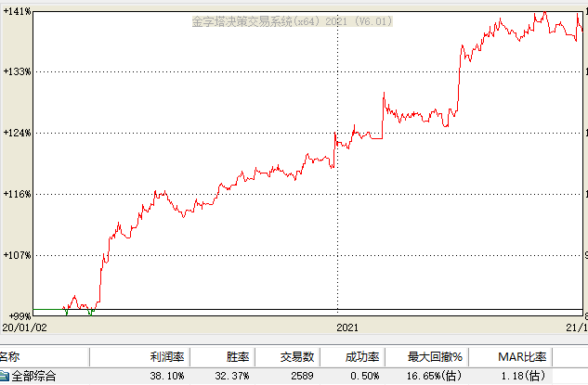Click the +99% axis label
The image size is (588, 385).
(x=20, y=316)
